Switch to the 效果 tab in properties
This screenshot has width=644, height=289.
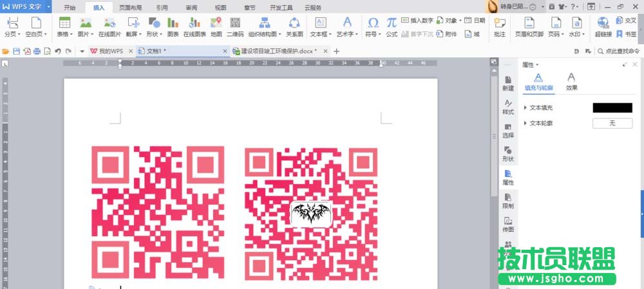tap(571, 81)
